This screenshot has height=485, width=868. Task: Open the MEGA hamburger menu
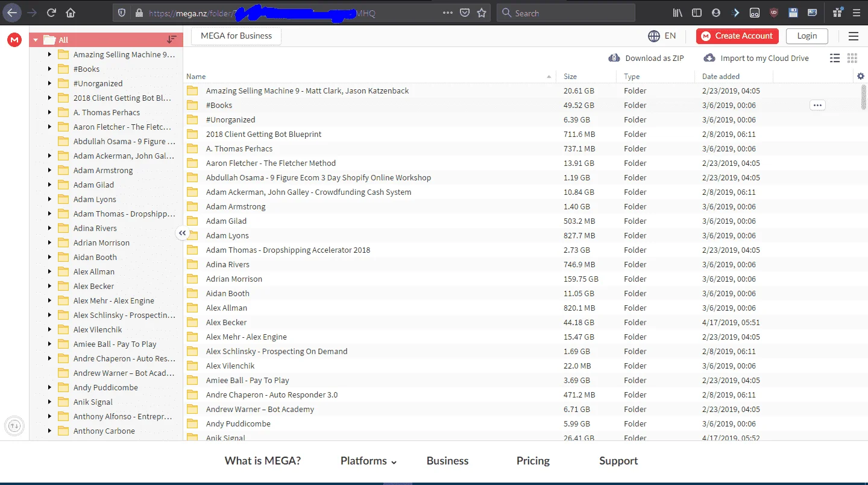click(x=853, y=36)
